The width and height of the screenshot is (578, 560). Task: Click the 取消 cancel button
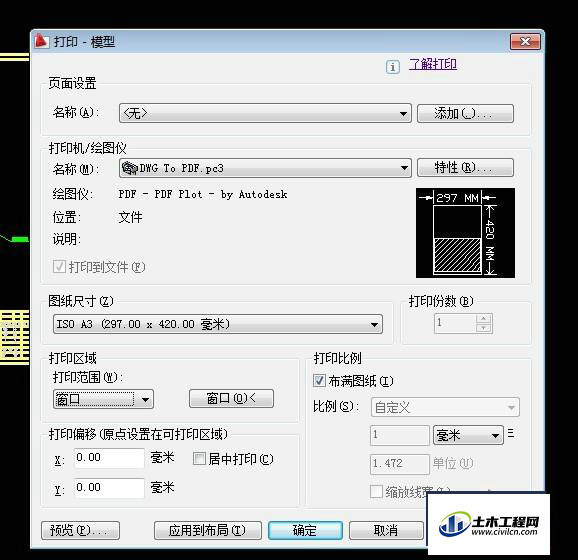pyautogui.click(x=386, y=530)
